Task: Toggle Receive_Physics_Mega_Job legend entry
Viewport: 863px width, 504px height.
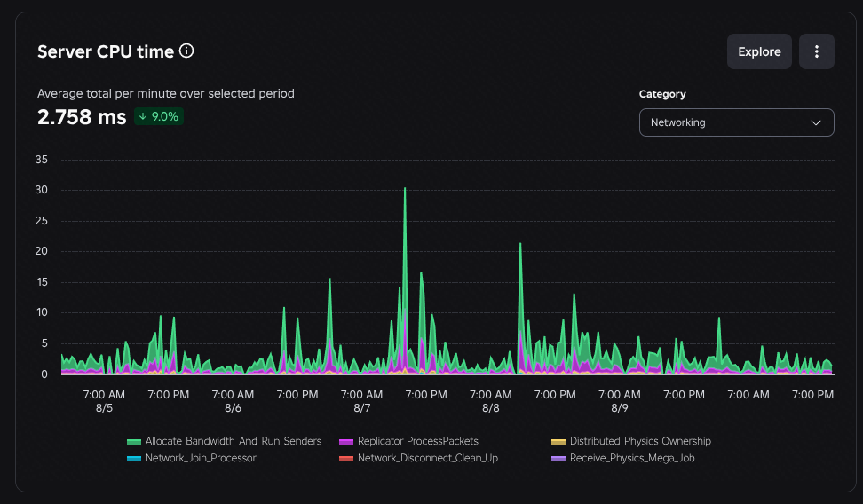Action: (623, 458)
